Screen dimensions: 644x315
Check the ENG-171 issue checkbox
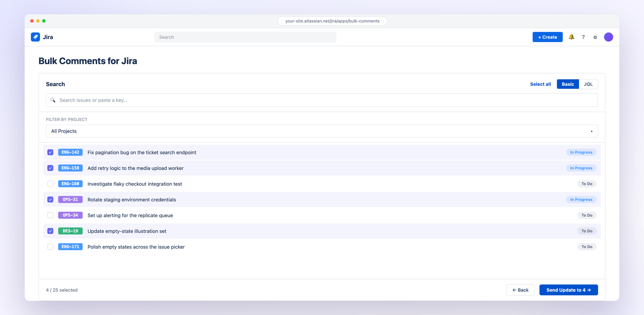click(x=50, y=247)
